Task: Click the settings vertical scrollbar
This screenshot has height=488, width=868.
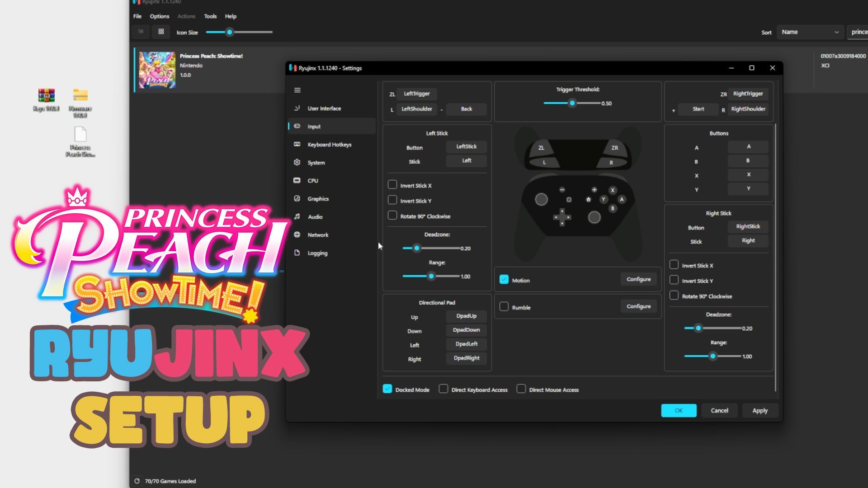Action: click(x=776, y=258)
